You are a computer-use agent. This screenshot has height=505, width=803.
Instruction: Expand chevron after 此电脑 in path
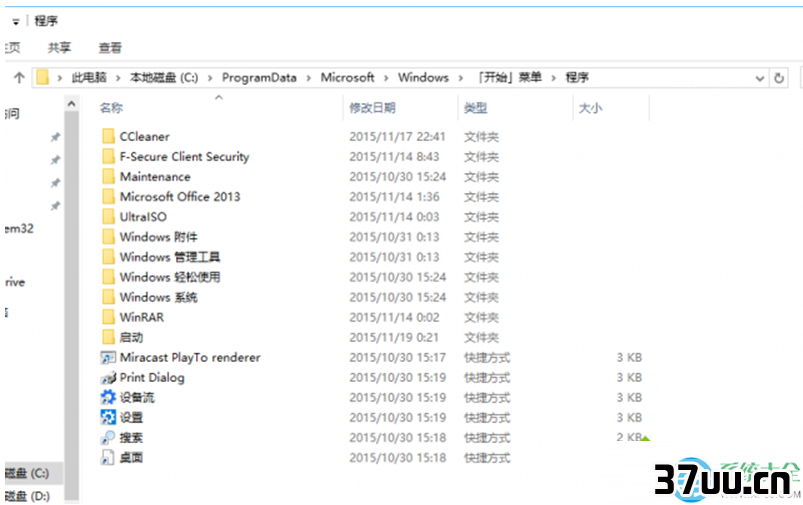coord(118,78)
